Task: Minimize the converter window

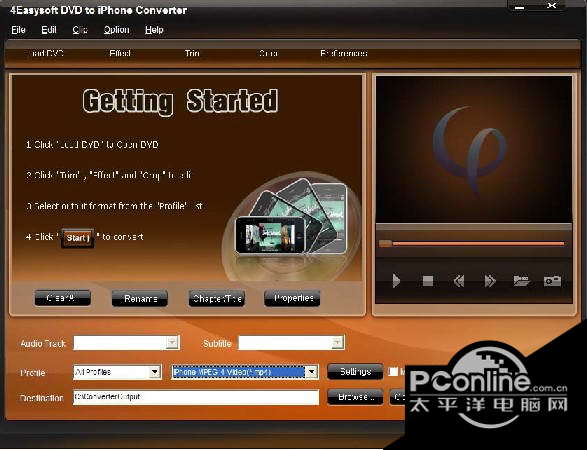Action: pos(520,7)
